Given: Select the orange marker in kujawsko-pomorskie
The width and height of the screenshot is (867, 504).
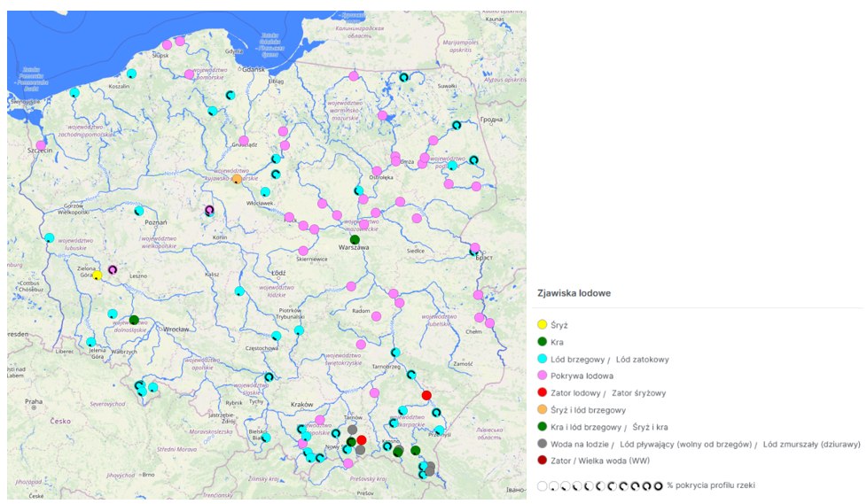Looking at the screenshot, I should pos(237,179).
